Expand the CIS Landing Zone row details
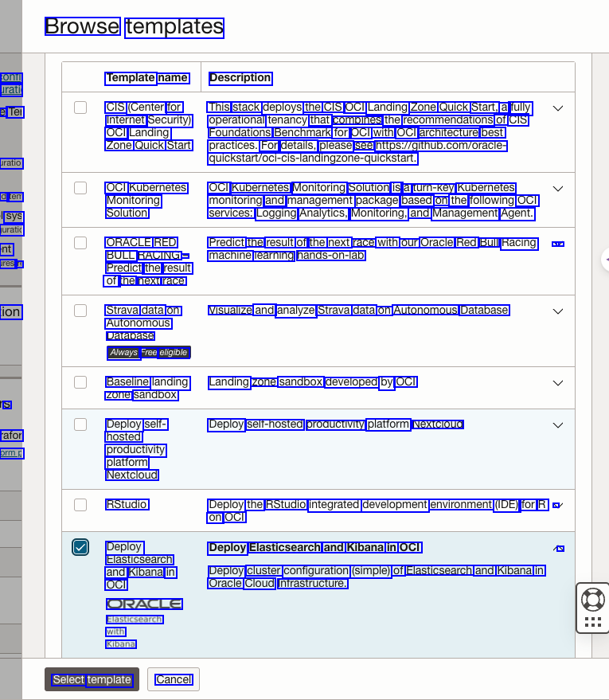 tap(558, 108)
